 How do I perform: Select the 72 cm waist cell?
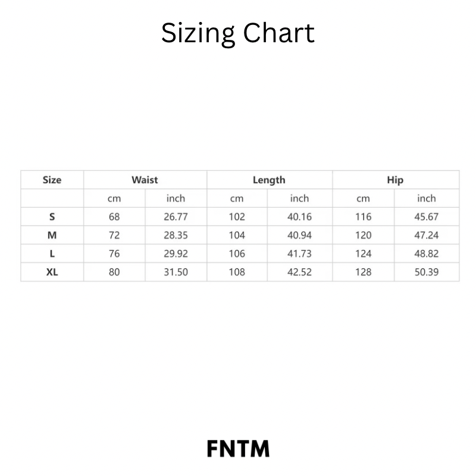[114, 235]
